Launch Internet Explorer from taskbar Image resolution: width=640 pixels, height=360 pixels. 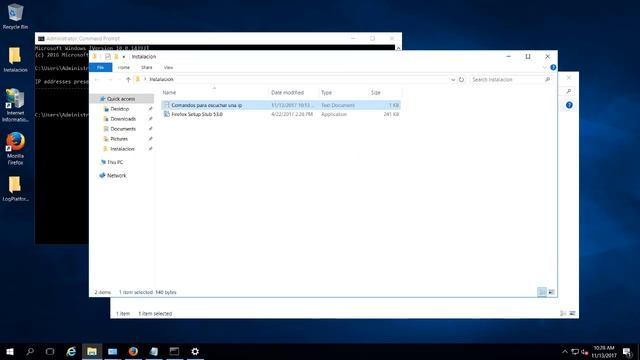(x=71, y=351)
